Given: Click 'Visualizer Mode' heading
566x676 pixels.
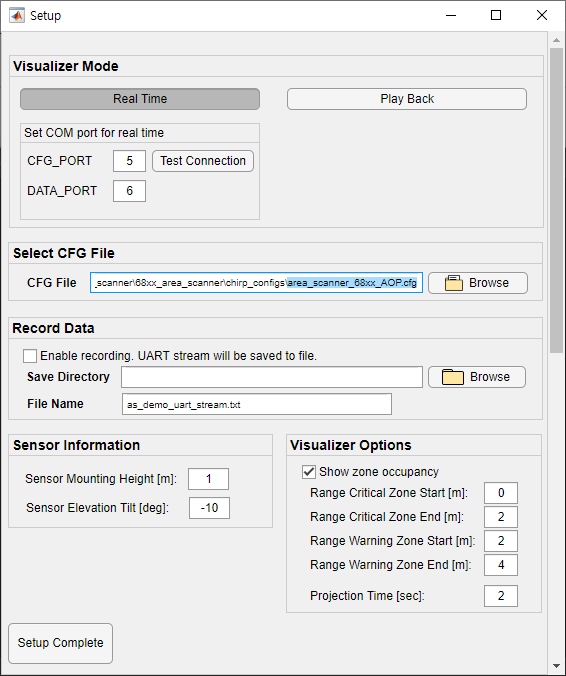Looking at the screenshot, I should pyautogui.click(x=66, y=66).
